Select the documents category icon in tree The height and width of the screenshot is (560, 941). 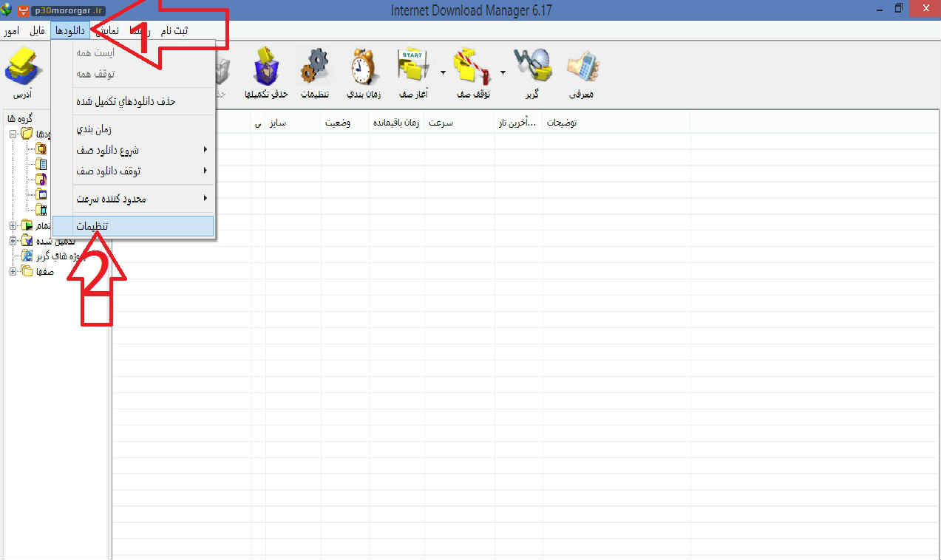click(x=41, y=164)
